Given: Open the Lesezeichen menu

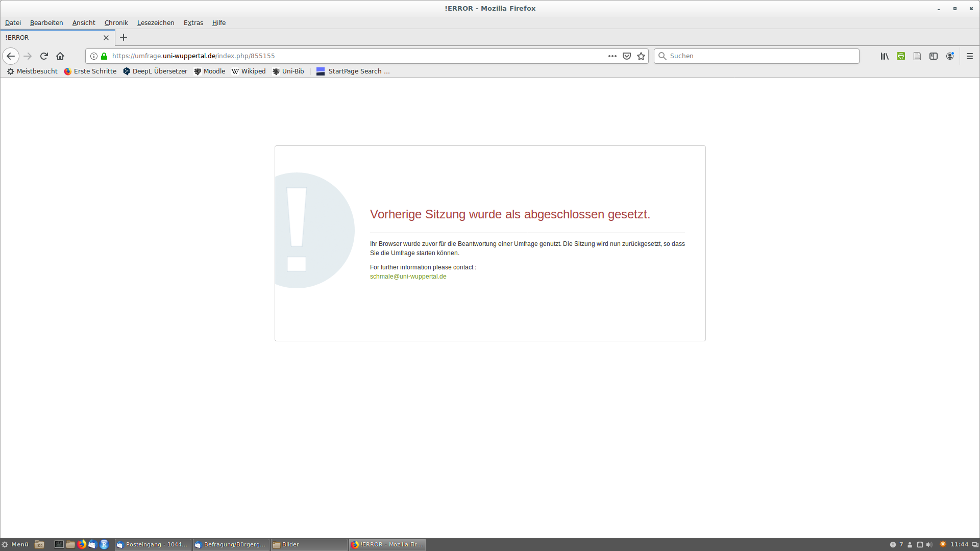Looking at the screenshot, I should tap(156, 22).
